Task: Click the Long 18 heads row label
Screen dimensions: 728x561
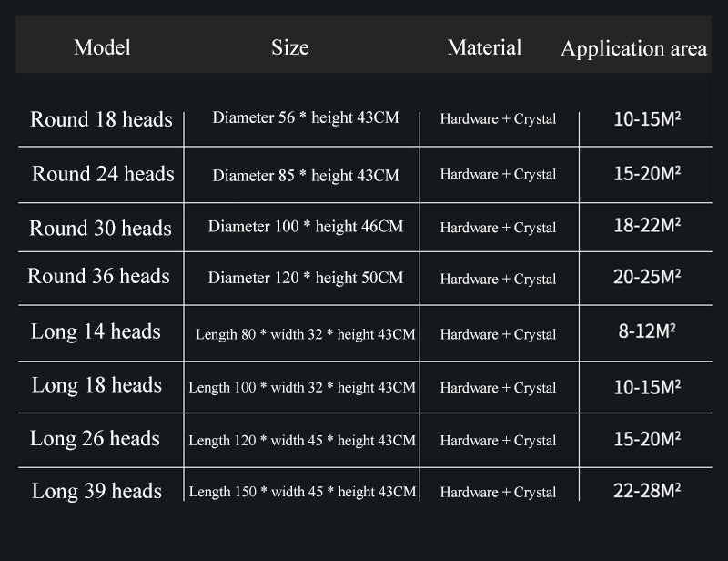Action: click(x=96, y=385)
